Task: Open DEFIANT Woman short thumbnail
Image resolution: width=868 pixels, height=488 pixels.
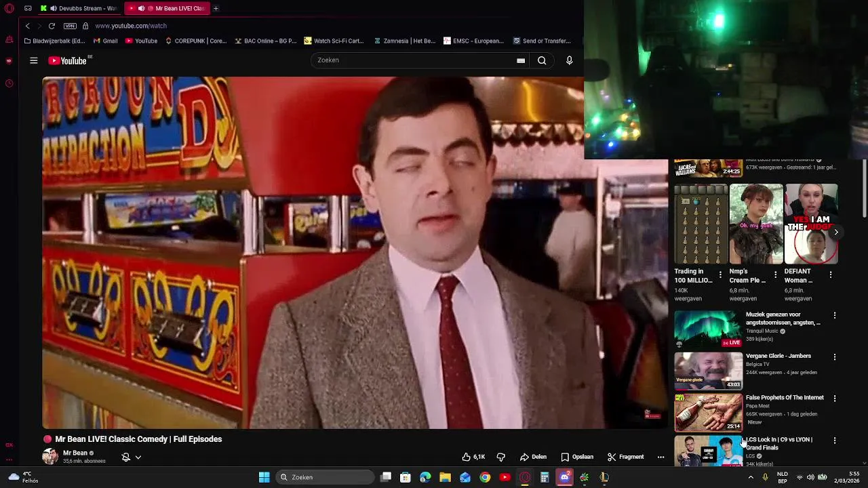Action: pyautogui.click(x=811, y=224)
